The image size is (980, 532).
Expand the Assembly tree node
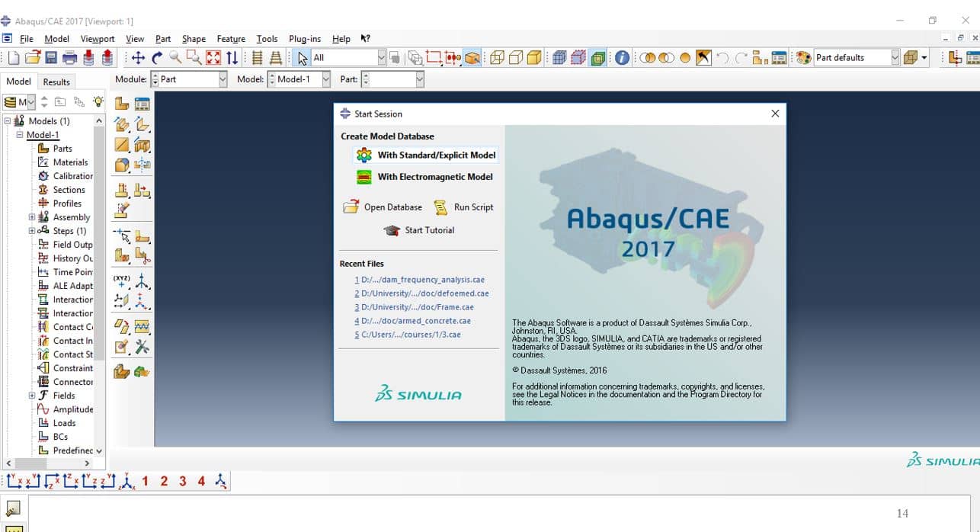point(32,217)
